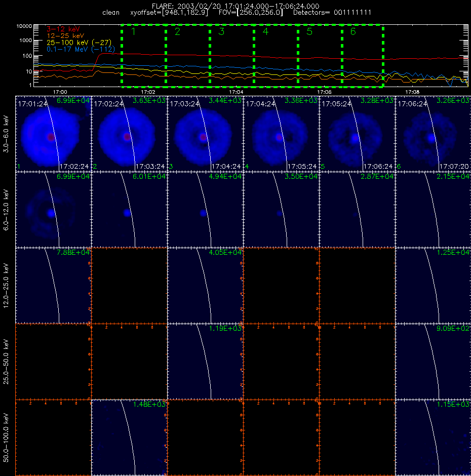Click the blue source in 6-12 keV image with peak 6.99E+04

[x=51, y=213]
